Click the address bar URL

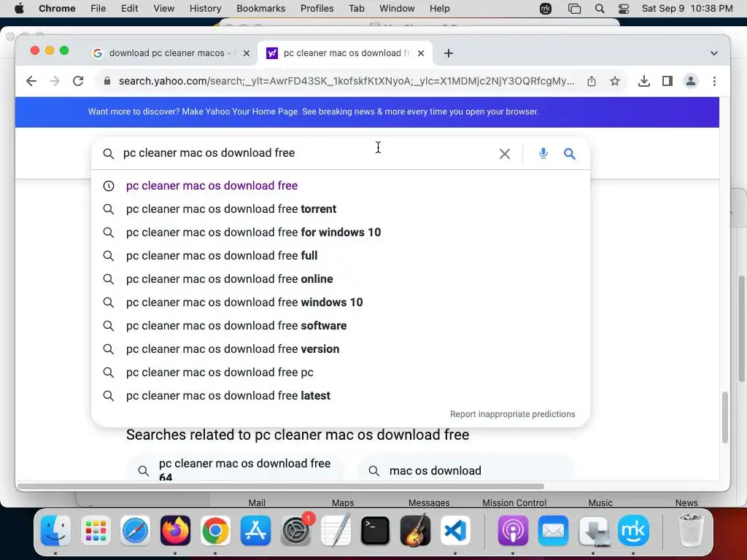point(347,81)
